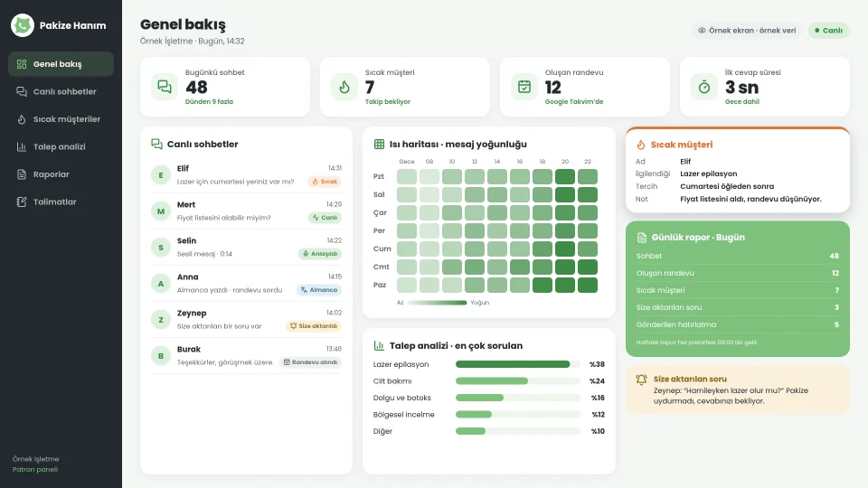Click the chat bubbles icon in sidebar
Viewport: 868px width, 488px height.
click(x=22, y=92)
